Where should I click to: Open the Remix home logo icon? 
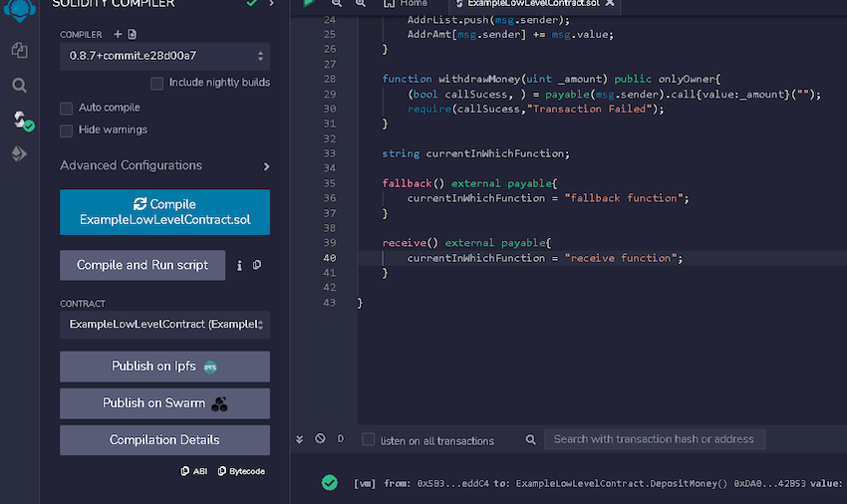coord(20,9)
